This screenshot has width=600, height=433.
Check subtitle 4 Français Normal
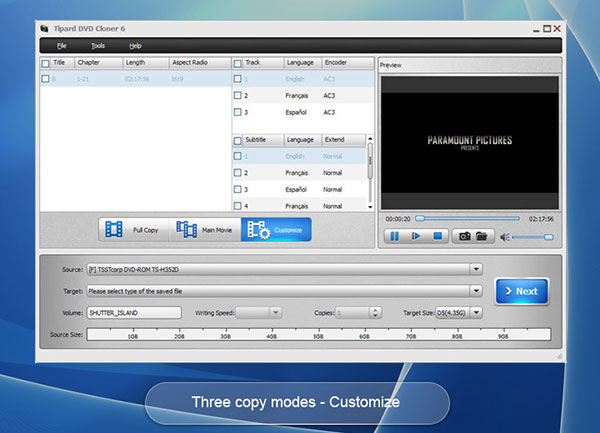[238, 206]
